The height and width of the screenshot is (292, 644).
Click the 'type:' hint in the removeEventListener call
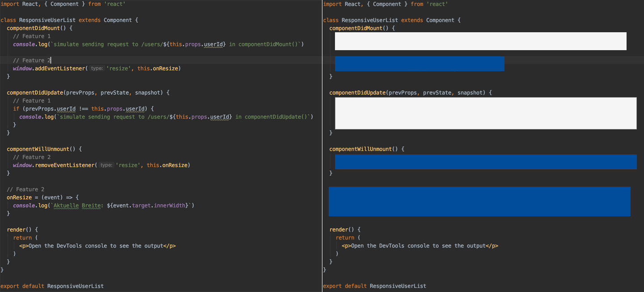pos(106,165)
